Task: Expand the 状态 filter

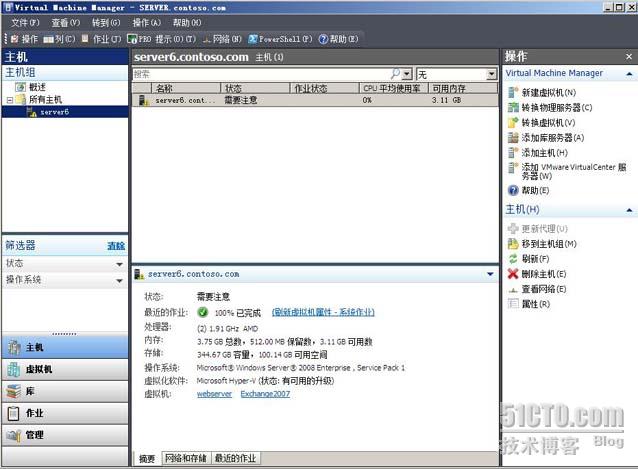Action: [x=119, y=264]
